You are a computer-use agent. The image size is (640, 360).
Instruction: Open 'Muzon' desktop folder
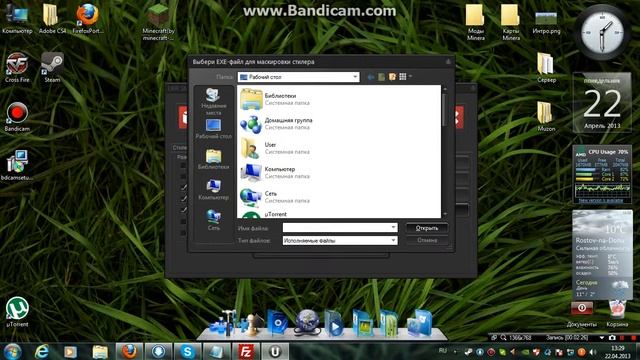pos(546,116)
